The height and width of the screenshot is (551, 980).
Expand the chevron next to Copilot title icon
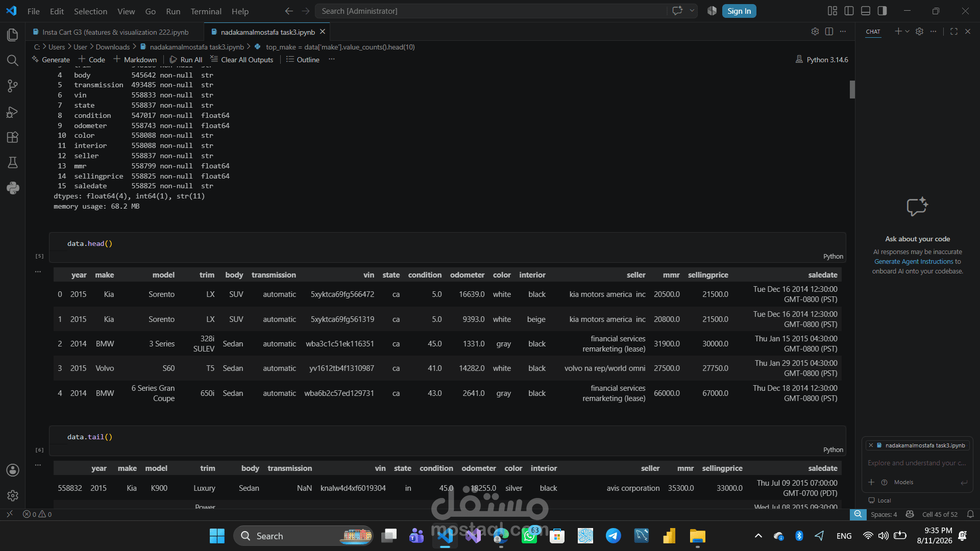tap(692, 11)
